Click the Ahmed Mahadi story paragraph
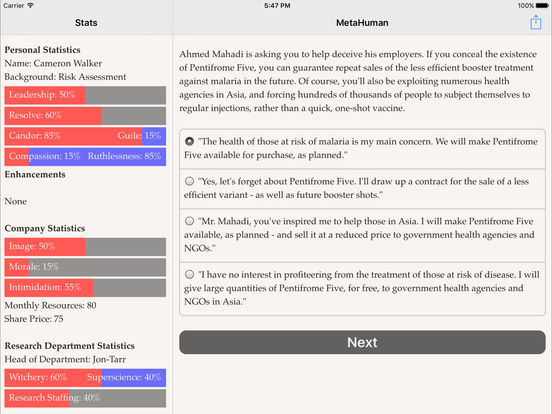The width and height of the screenshot is (552, 414). [358, 81]
